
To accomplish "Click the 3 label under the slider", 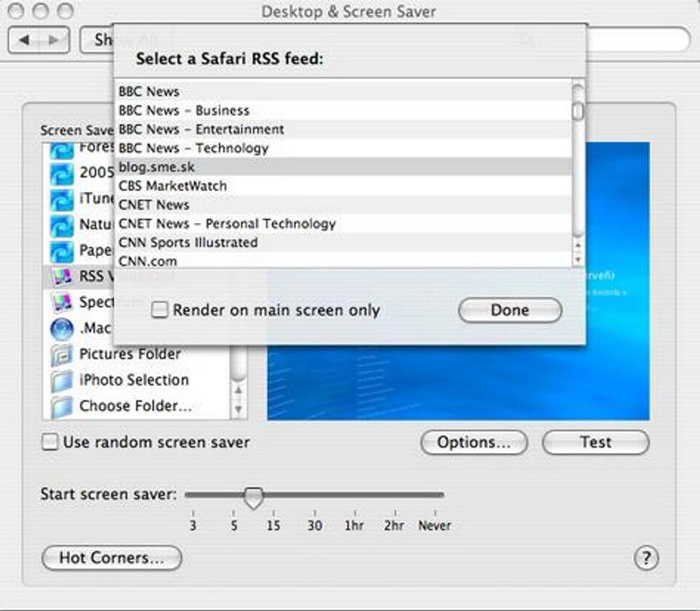I will point(193,525).
